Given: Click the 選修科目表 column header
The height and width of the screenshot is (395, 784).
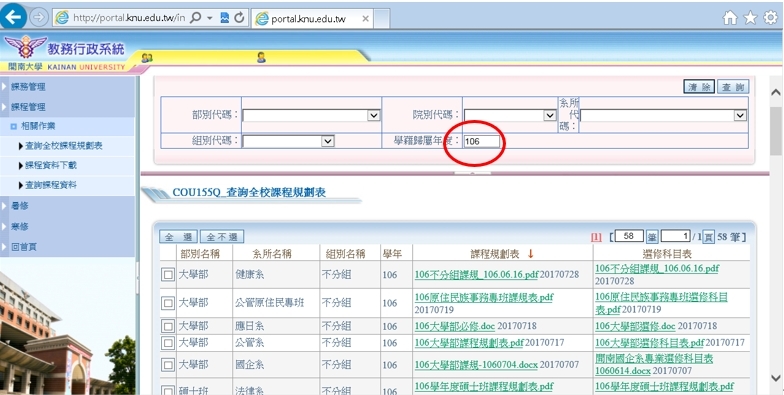Looking at the screenshot, I should coord(666,254).
